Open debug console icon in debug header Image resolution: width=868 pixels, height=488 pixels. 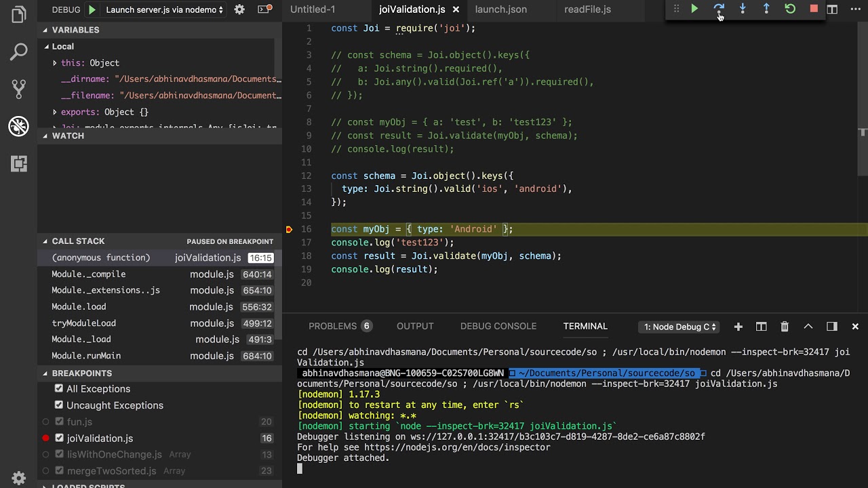click(x=264, y=9)
